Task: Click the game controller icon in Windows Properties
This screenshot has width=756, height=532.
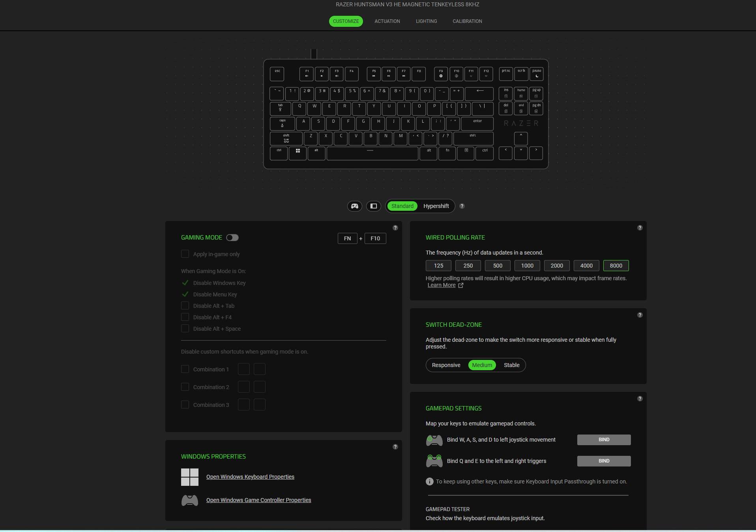Action: pyautogui.click(x=190, y=500)
